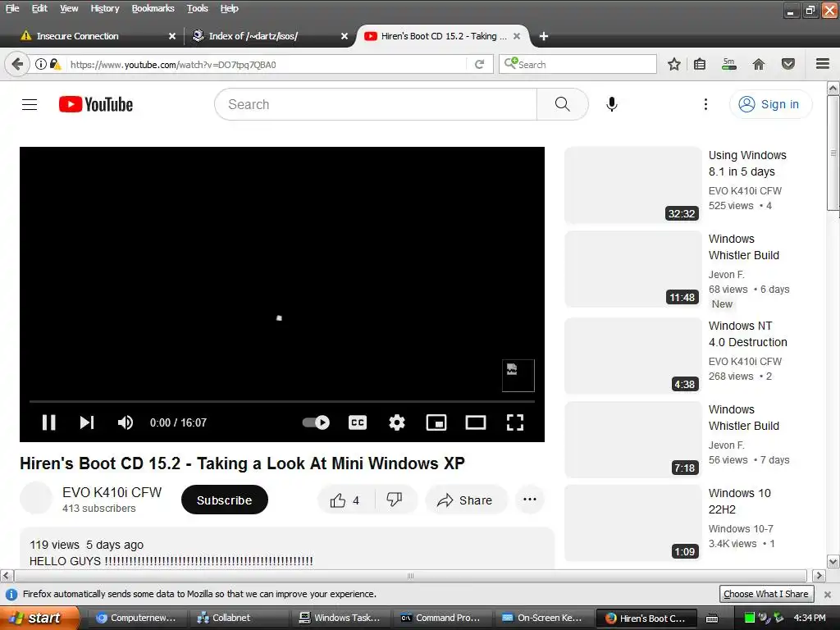Subscribe to EVO K410i CFW
The width and height of the screenshot is (840, 630).
[225, 500]
